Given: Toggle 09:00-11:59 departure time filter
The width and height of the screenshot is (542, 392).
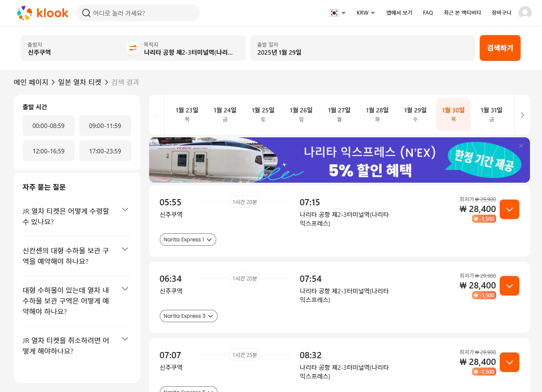Looking at the screenshot, I should pos(105,126).
